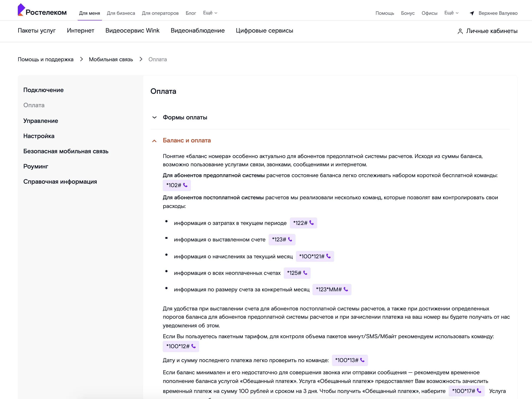Click the location arrow icon by Верхнее Валуево

point(472,13)
